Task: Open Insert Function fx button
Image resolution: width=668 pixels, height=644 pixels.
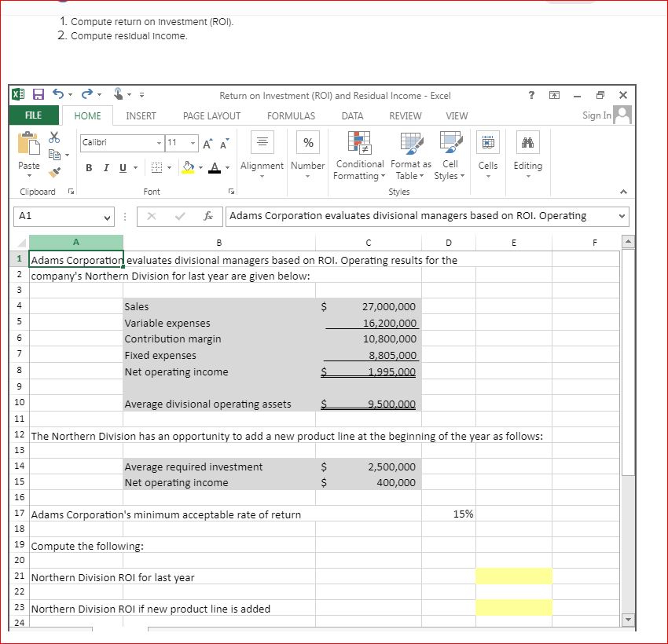Action: [208, 216]
